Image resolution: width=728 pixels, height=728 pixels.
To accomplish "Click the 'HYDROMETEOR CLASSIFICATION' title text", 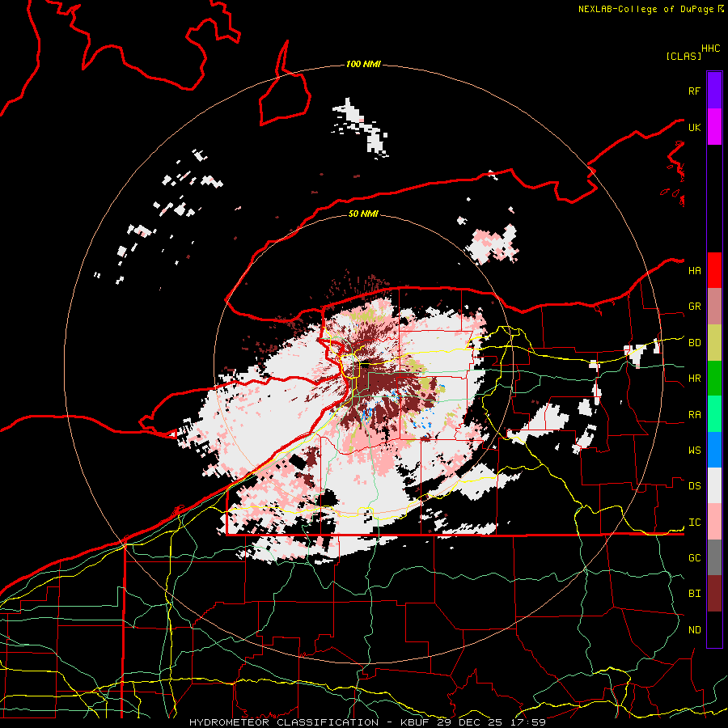I will tap(284, 722).
